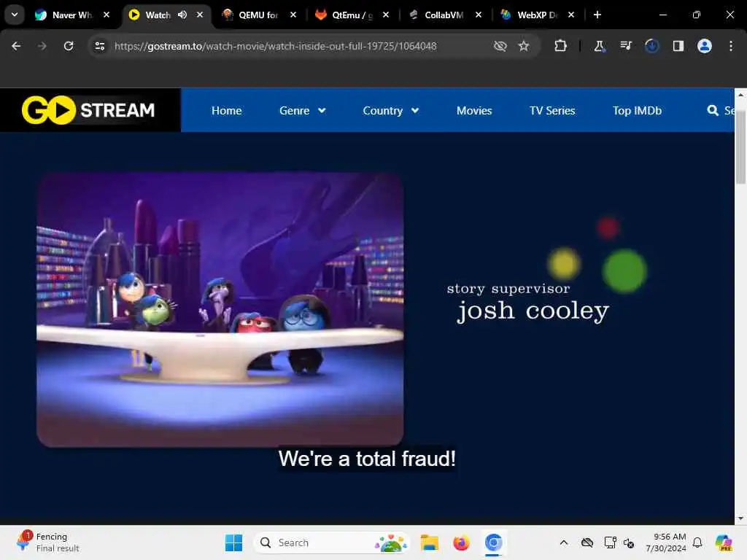Open site information icon in address bar

99,46
